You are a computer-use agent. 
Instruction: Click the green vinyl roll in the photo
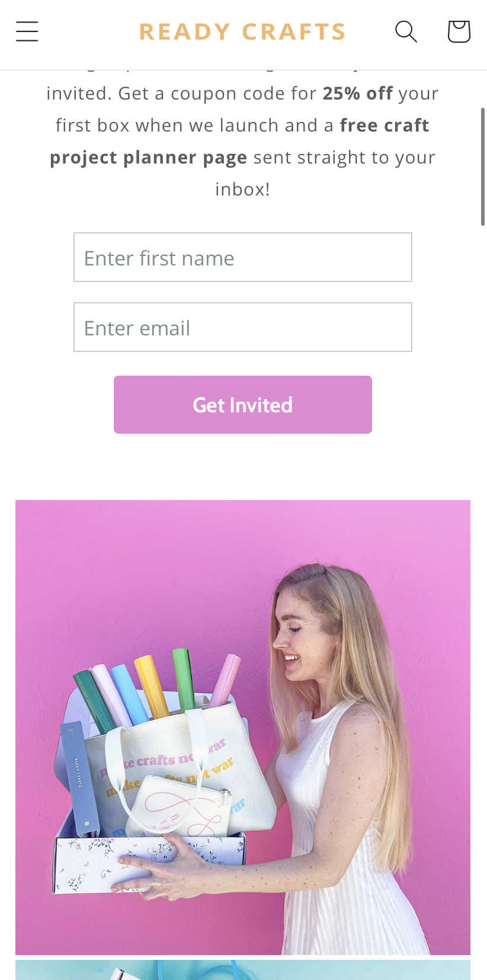(x=184, y=680)
